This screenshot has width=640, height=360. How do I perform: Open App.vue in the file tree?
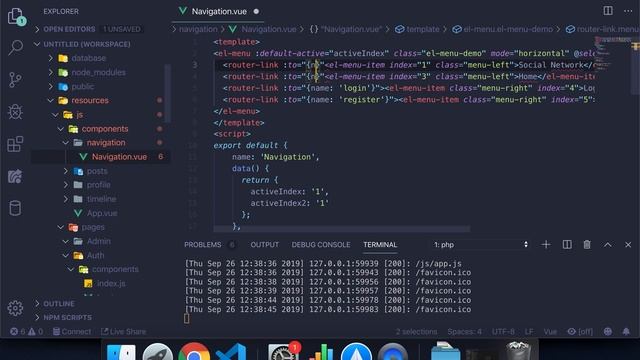[x=102, y=213]
